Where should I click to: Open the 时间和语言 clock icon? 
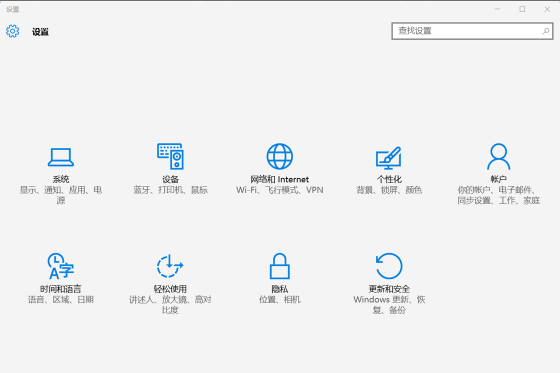(x=61, y=266)
